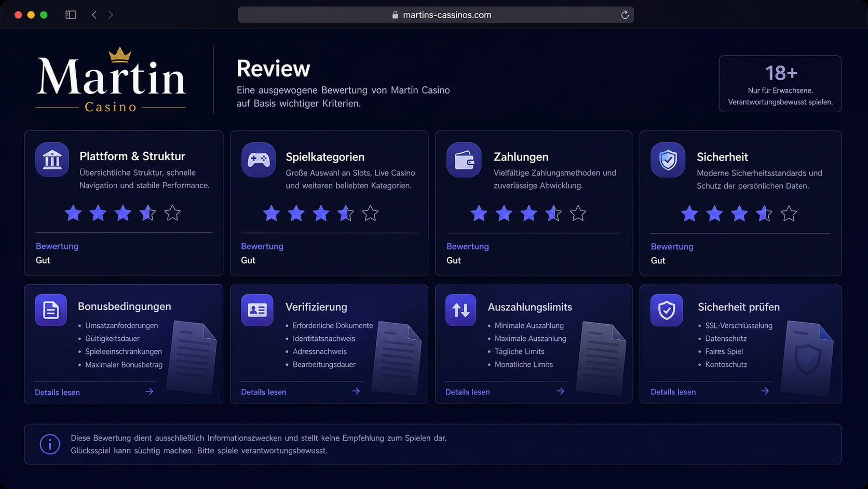Click the large document graphic in Auszahlungslimits card
Viewport: 868px width, 489px height.
(x=602, y=358)
